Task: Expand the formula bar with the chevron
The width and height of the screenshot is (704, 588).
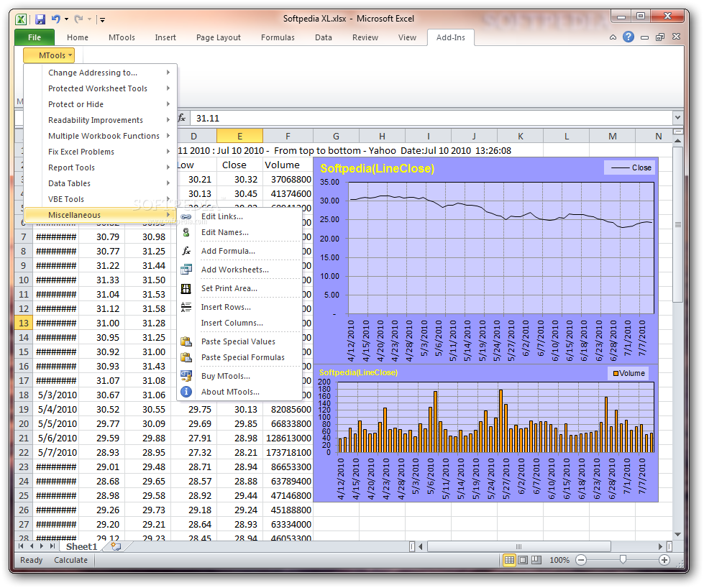Action: click(x=677, y=118)
